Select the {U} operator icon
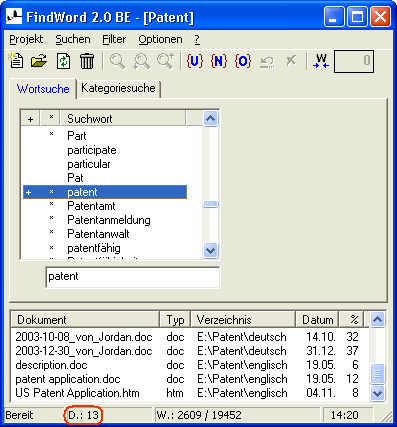 point(195,61)
